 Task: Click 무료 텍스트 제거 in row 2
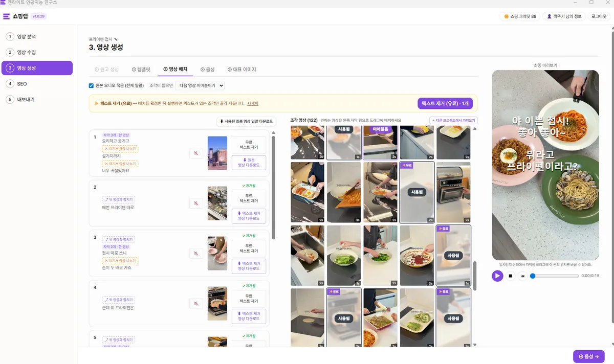[x=249, y=198]
